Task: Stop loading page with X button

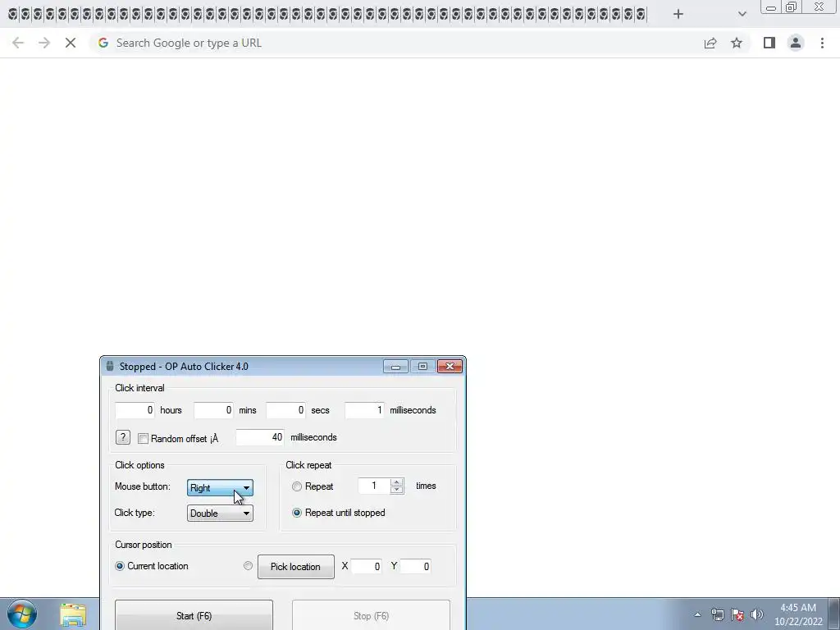Action: [71, 43]
